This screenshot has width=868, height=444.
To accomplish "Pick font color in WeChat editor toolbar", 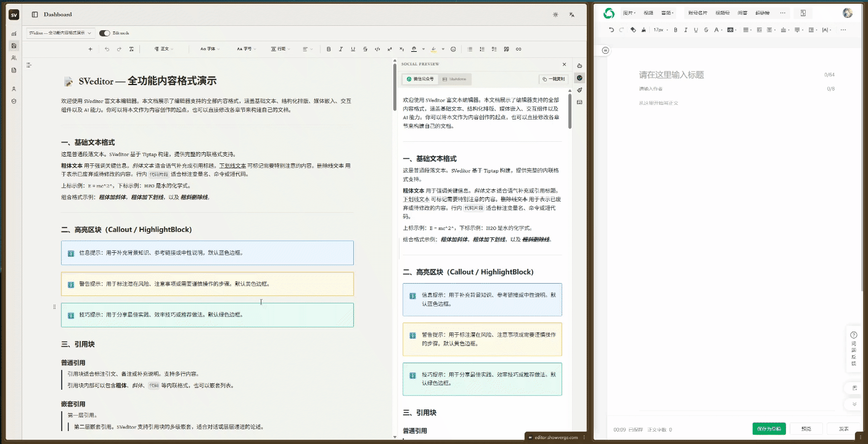I will [x=718, y=30].
